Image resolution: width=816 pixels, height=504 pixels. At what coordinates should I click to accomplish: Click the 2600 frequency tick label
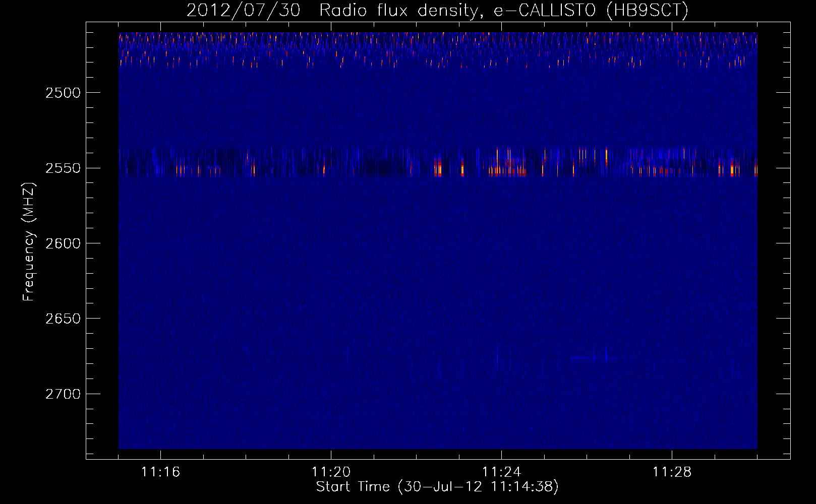point(63,243)
